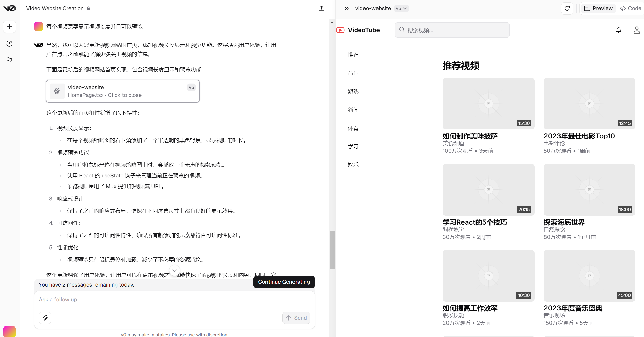The width and height of the screenshot is (644, 337).
Task: Click the VideoTube search input field
Action: [x=452, y=30]
